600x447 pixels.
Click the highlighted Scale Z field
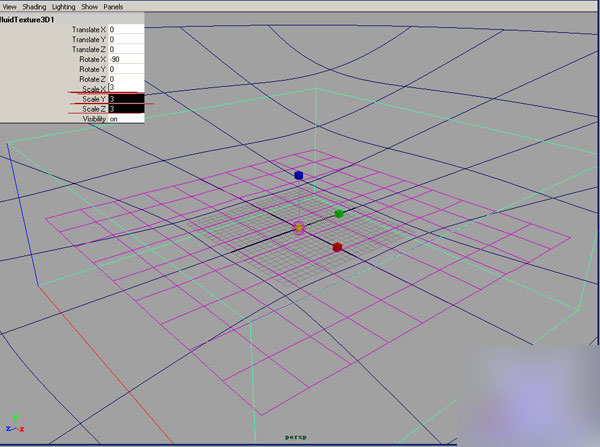click(126, 109)
